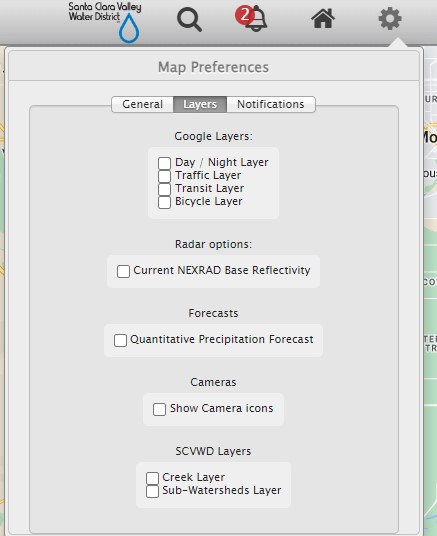Check the Transit Layer option

pyautogui.click(x=164, y=189)
